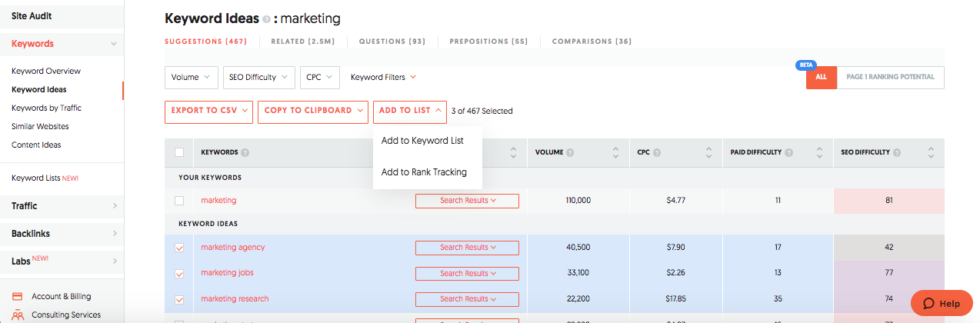Click the Account & Billing card icon
The width and height of the screenshot is (980, 323).
[x=17, y=296]
